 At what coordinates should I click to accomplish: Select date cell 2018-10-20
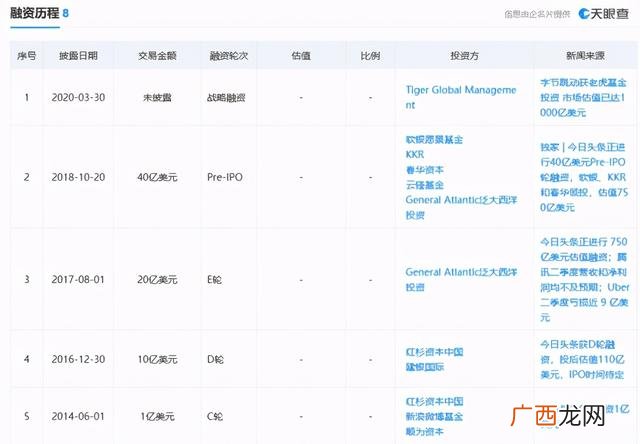[78, 177]
